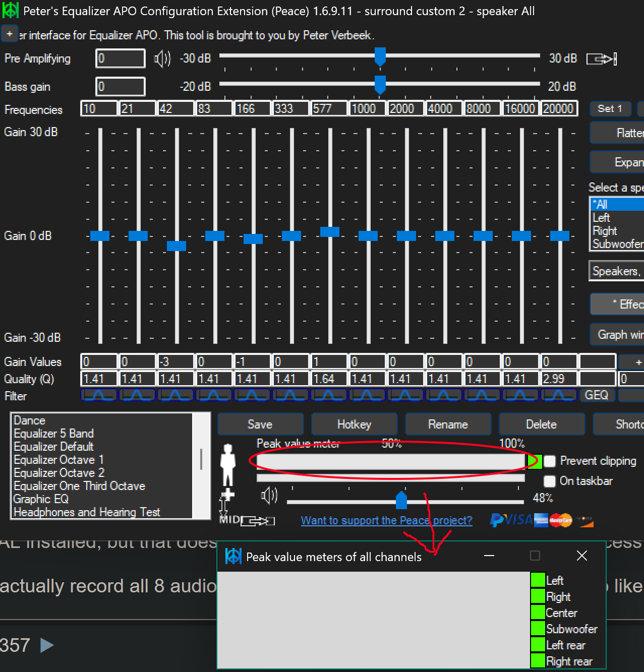Screen dimensions: 644x672
Task: Open the filter type icon for the 4000 Hz band
Action: point(444,395)
